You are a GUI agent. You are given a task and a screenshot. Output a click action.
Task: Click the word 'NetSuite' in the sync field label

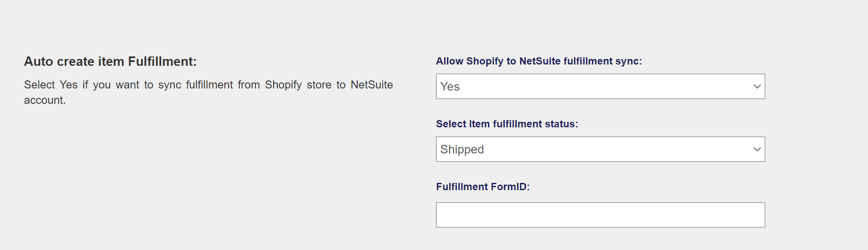(540, 61)
